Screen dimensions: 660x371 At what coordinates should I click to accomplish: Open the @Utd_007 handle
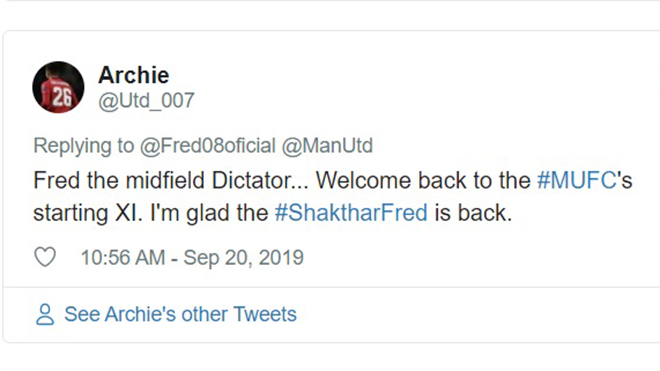tap(146, 101)
